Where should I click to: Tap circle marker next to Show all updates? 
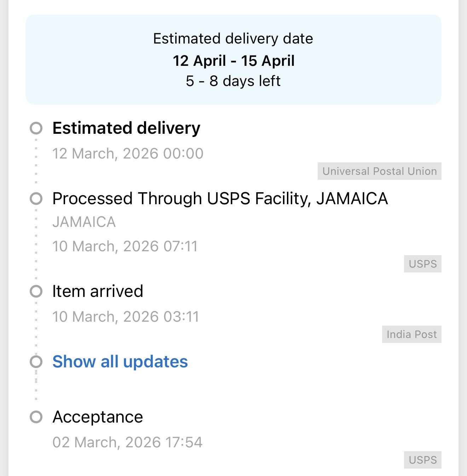[x=36, y=362]
